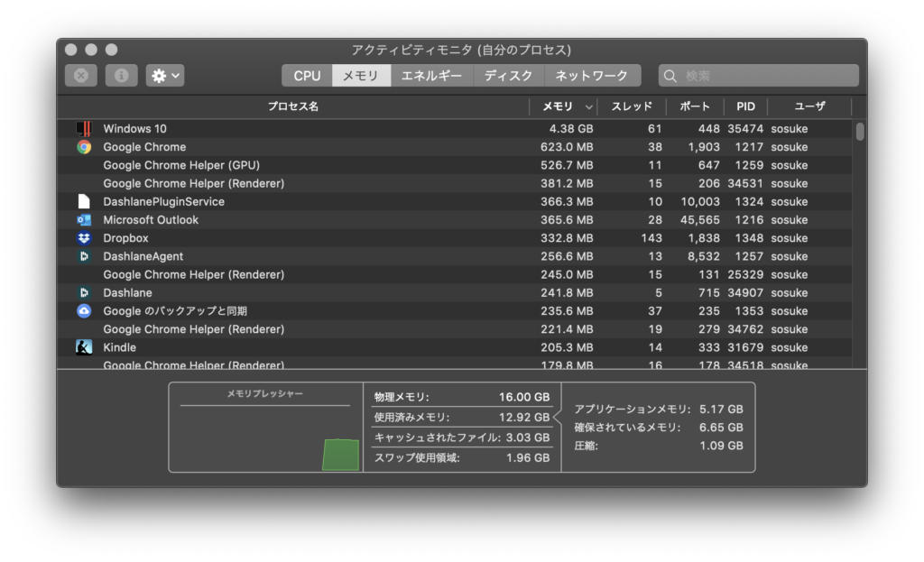
Task: Switch to the ディスク tab
Action: pos(509,76)
